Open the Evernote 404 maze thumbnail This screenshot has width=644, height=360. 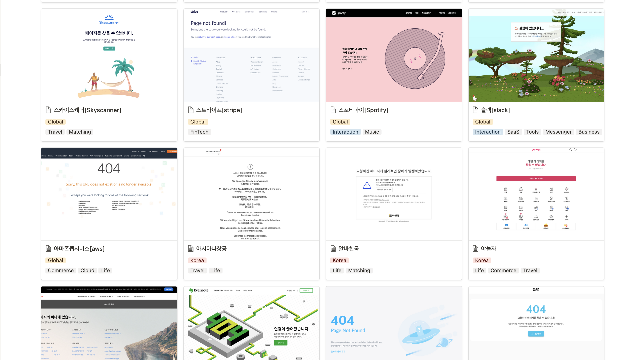click(x=251, y=323)
